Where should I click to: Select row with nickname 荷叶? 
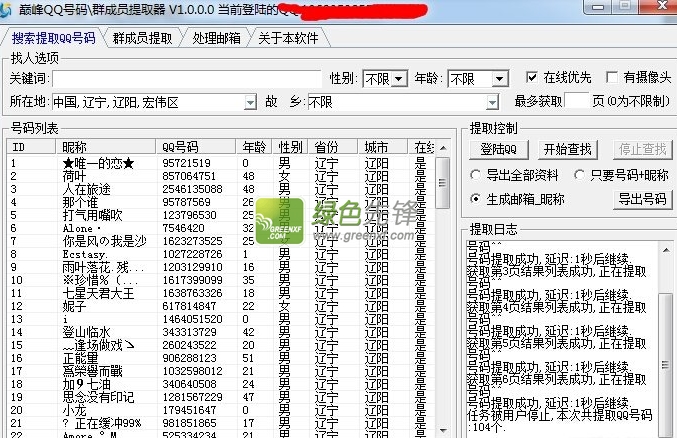point(220,176)
